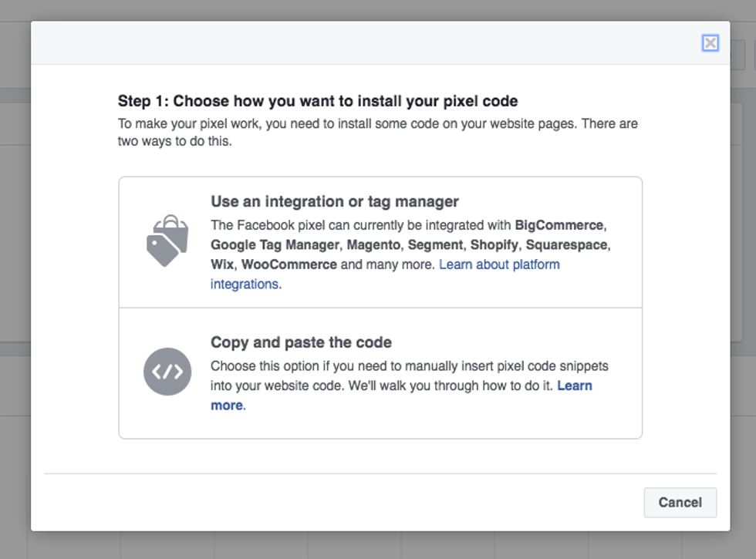Choose Copy and paste the code heading
Image resolution: width=756 pixels, height=559 pixels.
point(301,342)
